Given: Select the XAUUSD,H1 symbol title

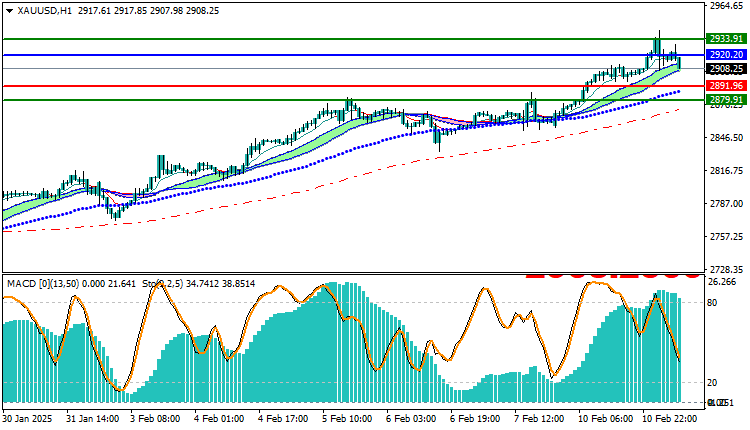Looking at the screenshot, I should [x=44, y=11].
